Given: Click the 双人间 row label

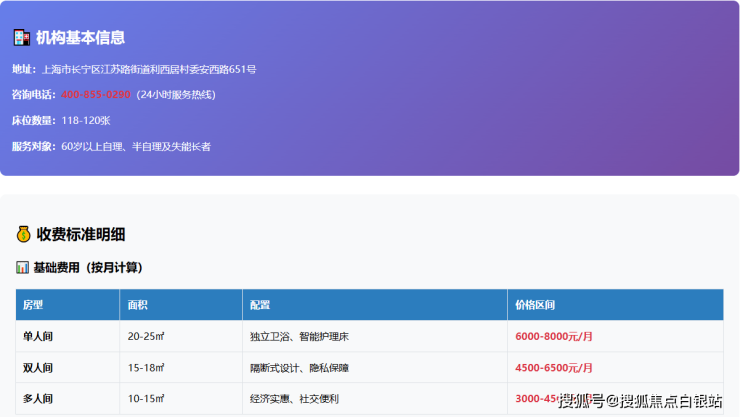Looking at the screenshot, I should 38,367.
